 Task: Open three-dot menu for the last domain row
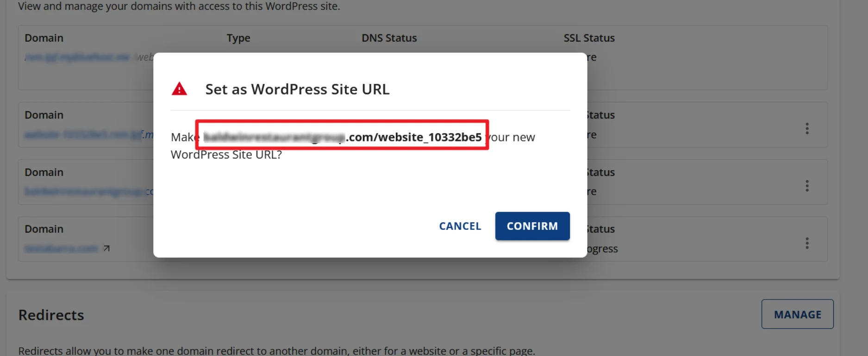pos(806,243)
